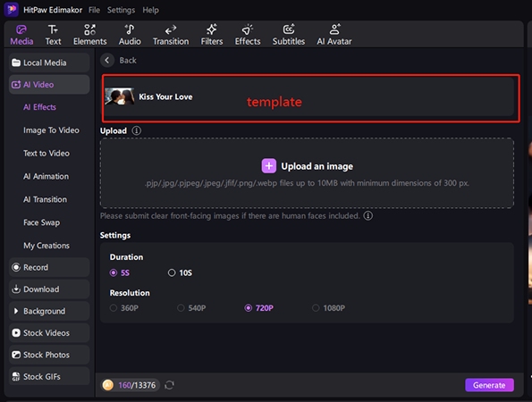Select Record in sidebar

[49, 267]
